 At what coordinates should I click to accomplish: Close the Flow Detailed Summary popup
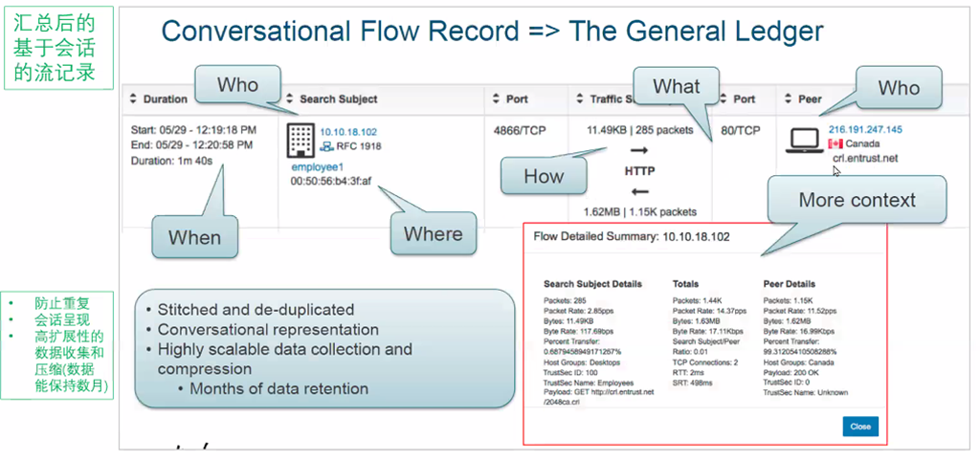[860, 427]
